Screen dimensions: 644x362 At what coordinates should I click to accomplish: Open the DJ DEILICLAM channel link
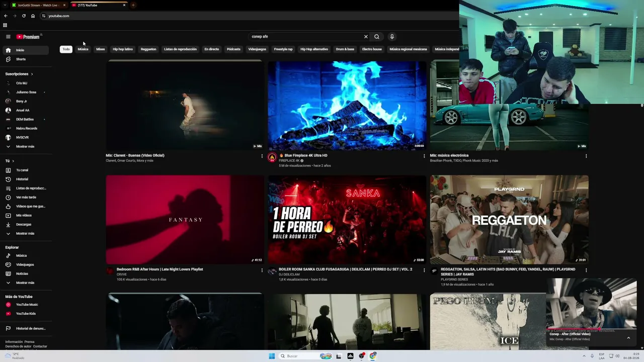(289, 275)
